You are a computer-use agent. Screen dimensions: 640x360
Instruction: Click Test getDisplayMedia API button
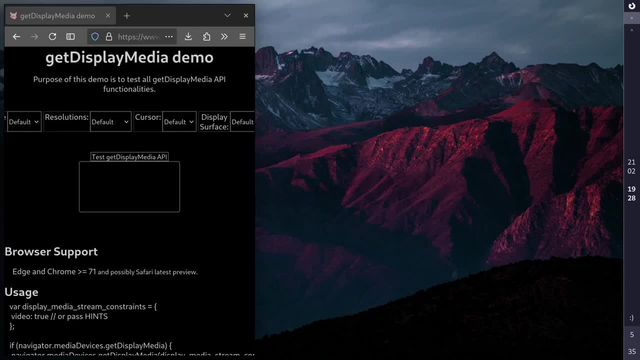pyautogui.click(x=129, y=157)
